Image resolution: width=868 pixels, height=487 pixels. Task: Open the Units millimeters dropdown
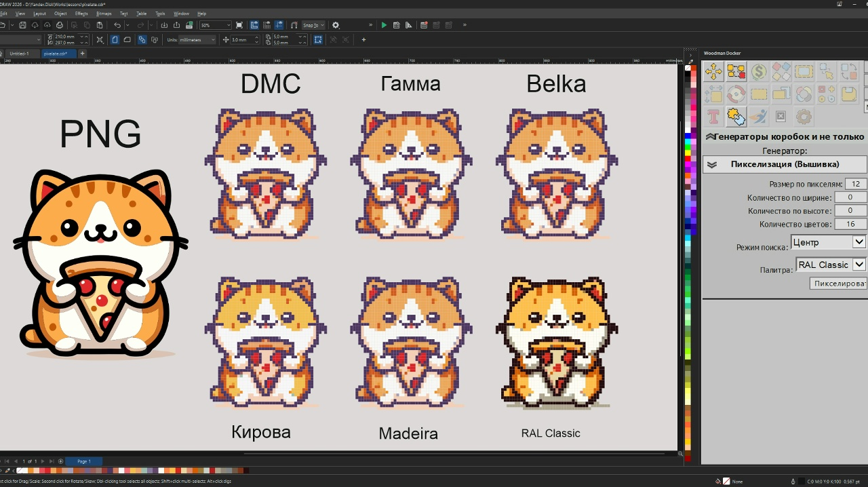tap(197, 40)
